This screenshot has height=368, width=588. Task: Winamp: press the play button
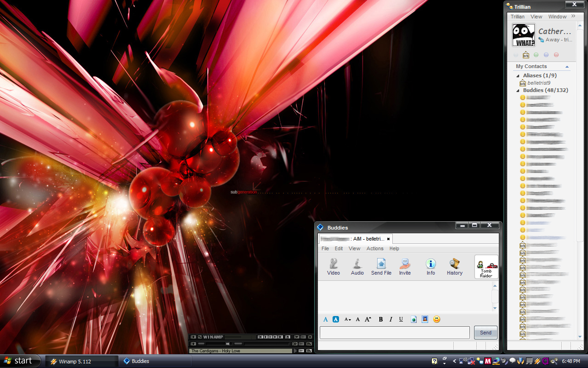coord(266,337)
